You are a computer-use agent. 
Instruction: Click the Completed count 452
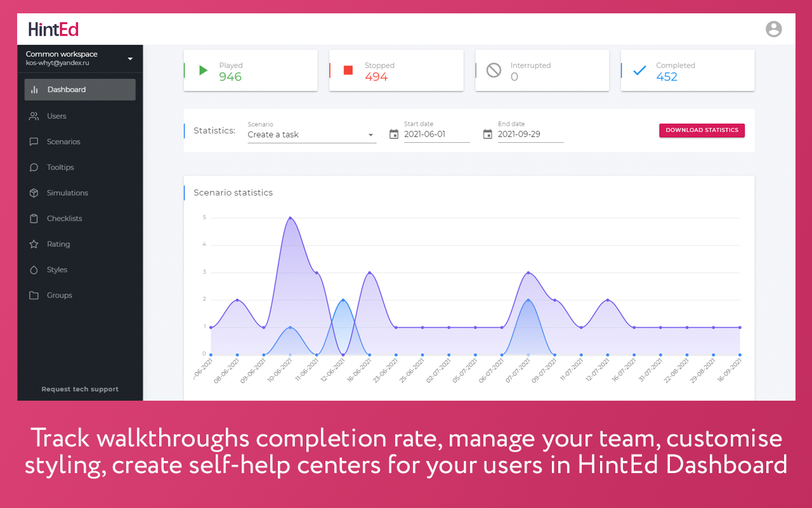tap(667, 77)
